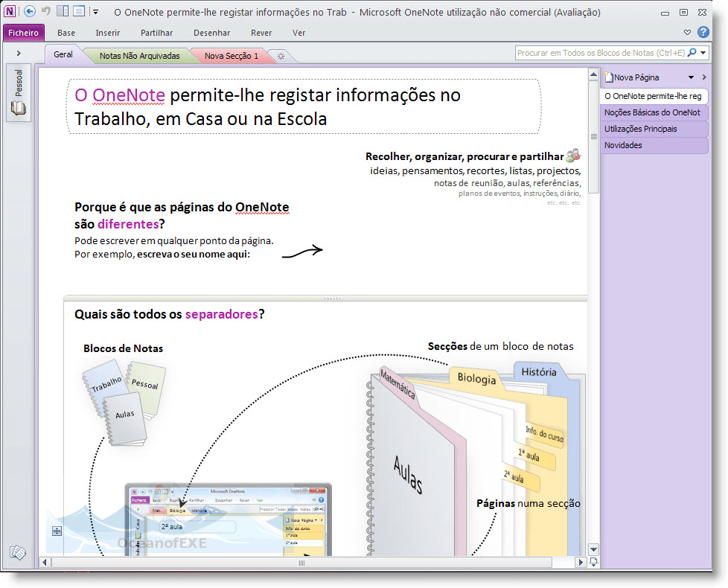Open the Inserir ribbon tab
This screenshot has width=728, height=588.
[x=108, y=33]
